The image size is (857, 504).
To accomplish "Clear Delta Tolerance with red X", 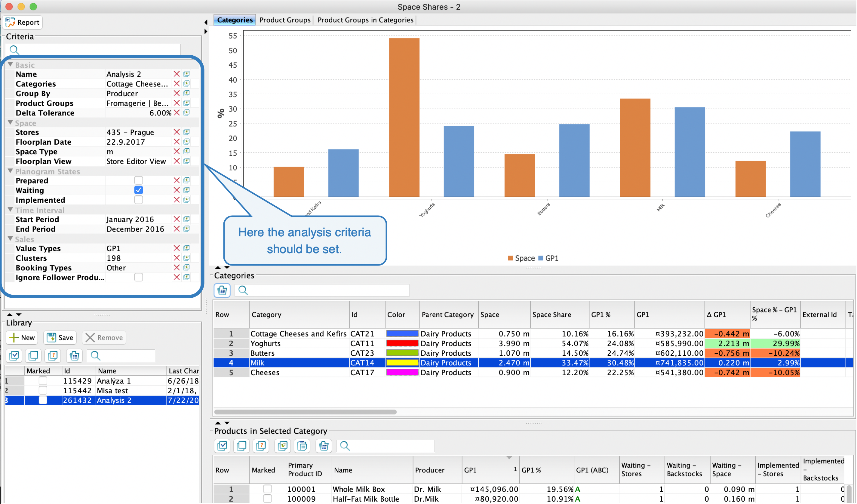I will [177, 113].
